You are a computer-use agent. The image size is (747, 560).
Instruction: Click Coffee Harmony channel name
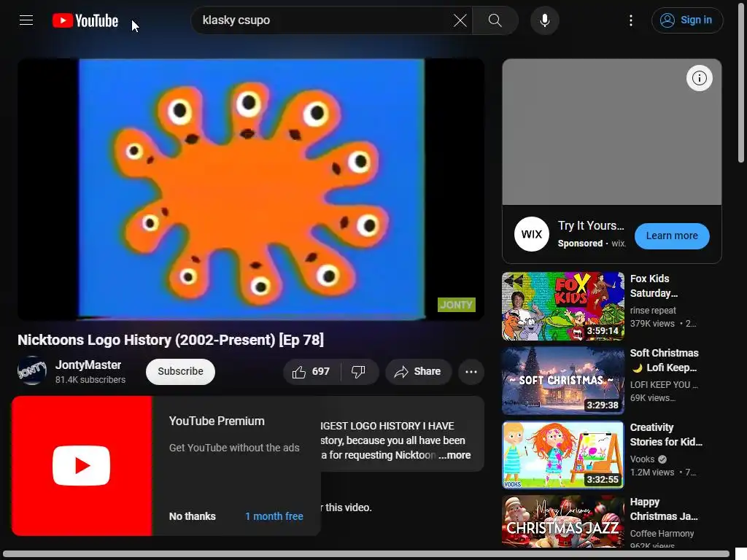[662, 533]
